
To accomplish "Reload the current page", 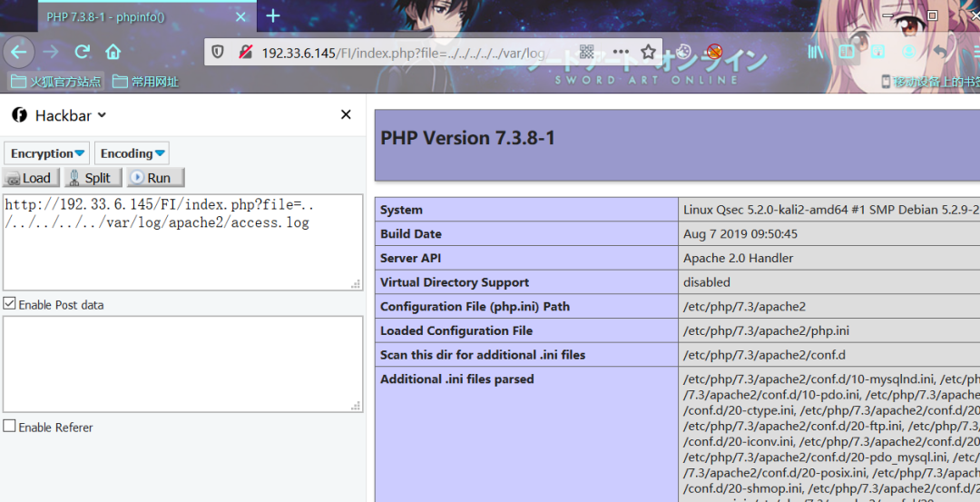I will (82, 52).
